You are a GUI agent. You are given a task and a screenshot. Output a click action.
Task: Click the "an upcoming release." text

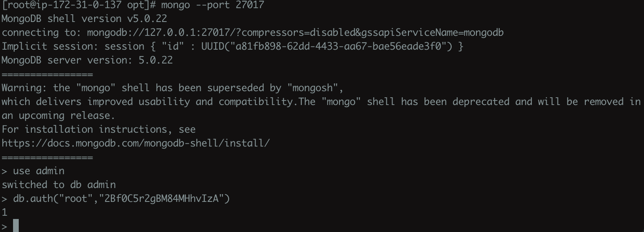pos(58,116)
